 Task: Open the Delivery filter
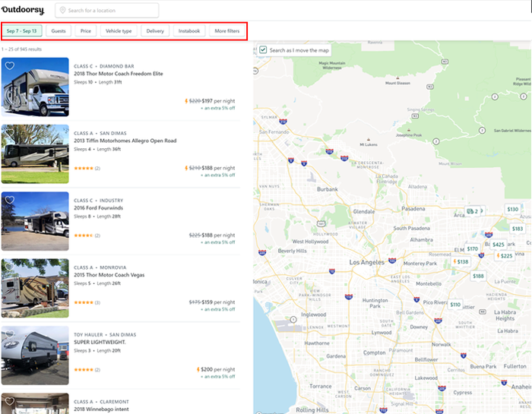click(155, 31)
